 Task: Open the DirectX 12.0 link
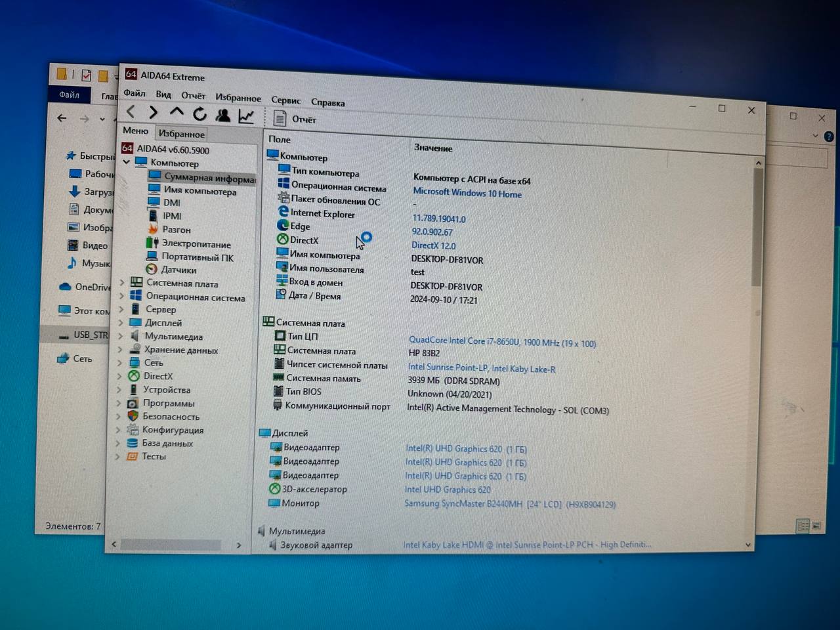click(x=434, y=245)
